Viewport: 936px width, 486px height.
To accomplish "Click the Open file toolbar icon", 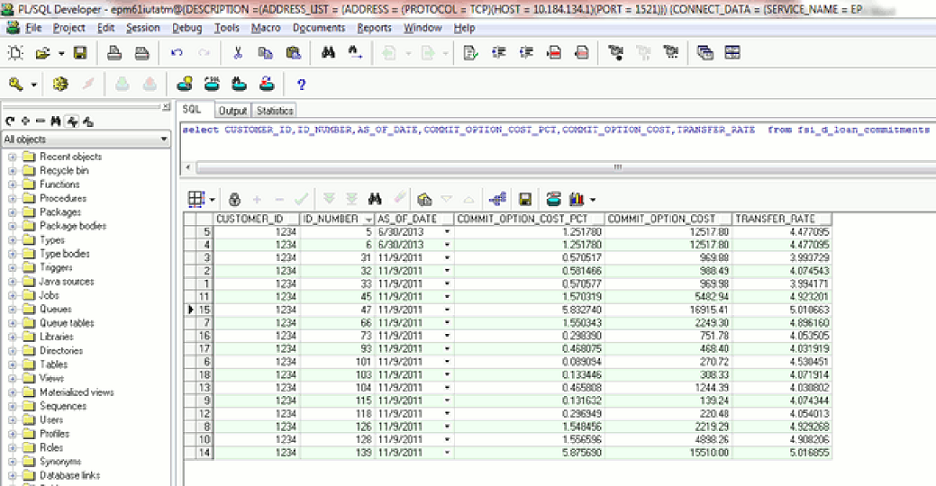I will 42,53.
